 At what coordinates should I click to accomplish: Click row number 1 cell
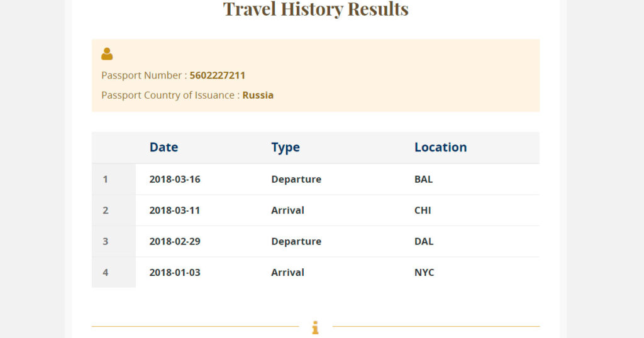coord(106,179)
